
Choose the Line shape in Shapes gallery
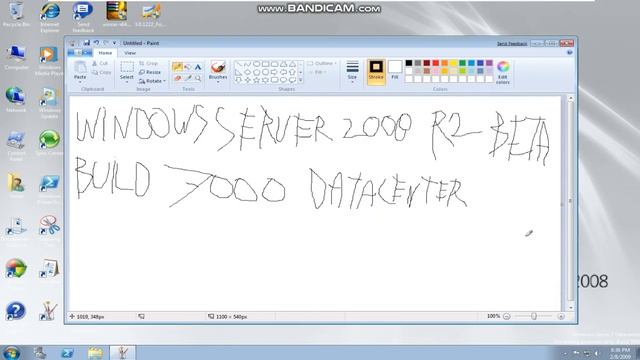239,64
